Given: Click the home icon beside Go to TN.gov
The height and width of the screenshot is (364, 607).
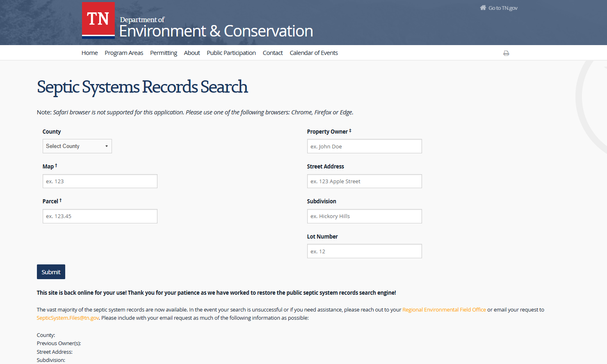Looking at the screenshot, I should pos(483,8).
